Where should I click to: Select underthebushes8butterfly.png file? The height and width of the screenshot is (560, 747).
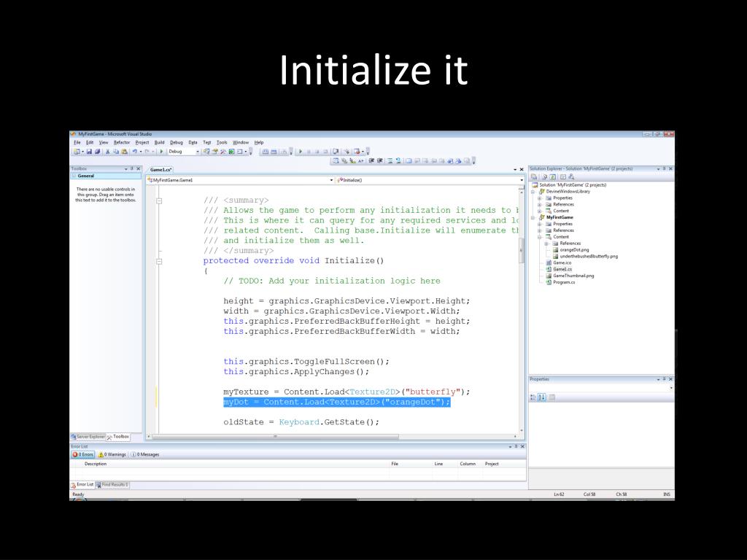(589, 256)
